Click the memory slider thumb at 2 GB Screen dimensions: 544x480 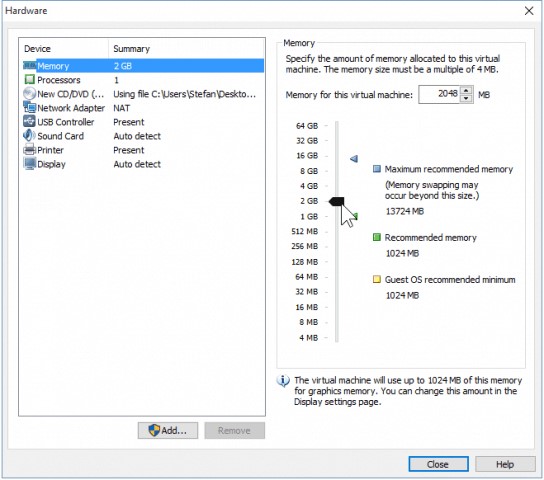(337, 201)
